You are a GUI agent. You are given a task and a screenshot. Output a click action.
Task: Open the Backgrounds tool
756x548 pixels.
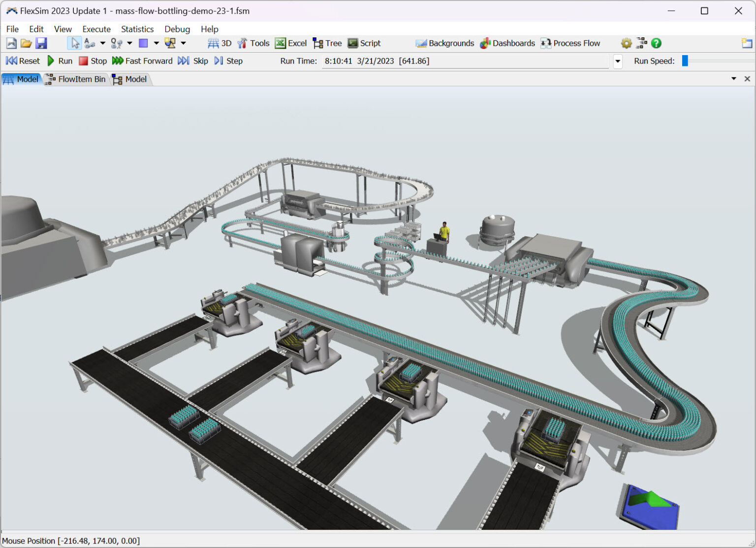pyautogui.click(x=444, y=43)
